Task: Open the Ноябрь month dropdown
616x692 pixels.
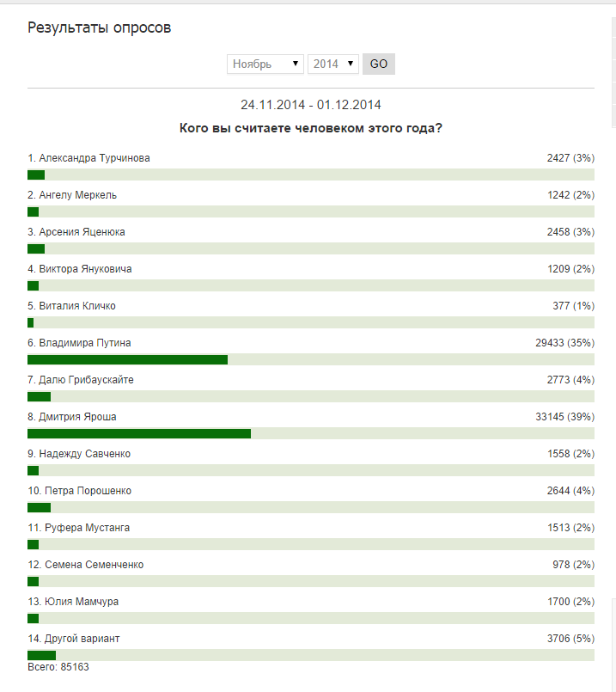Action: [x=265, y=64]
